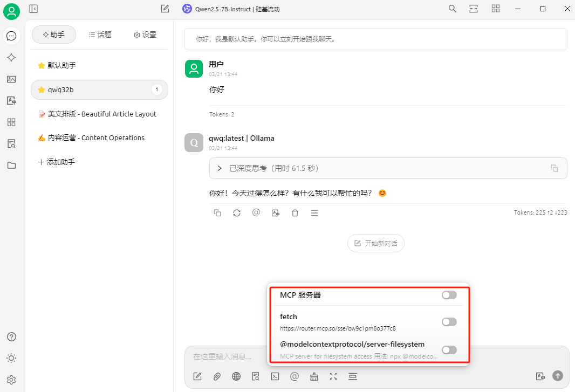
Task: Expand input box with arrows icon
Action: [x=333, y=376]
